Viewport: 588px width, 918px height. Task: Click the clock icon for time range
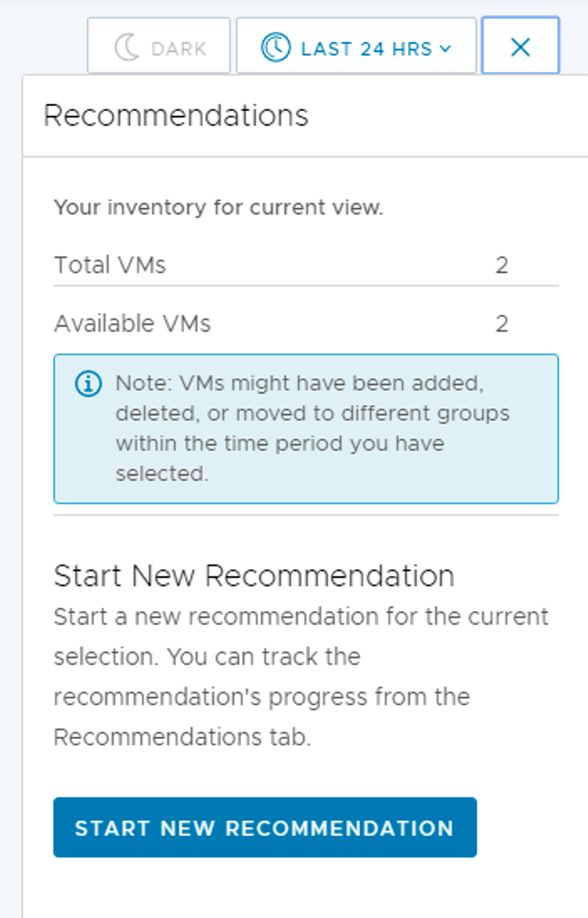pos(275,48)
